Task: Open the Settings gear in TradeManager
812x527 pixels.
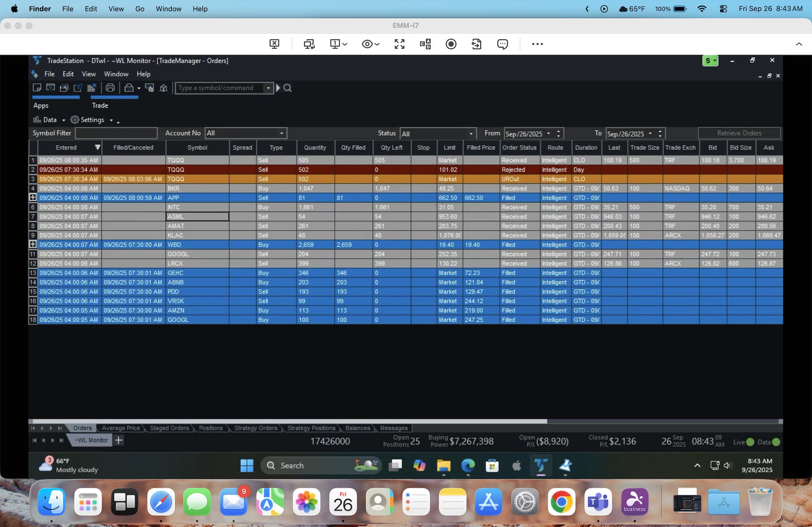Action: pyautogui.click(x=75, y=120)
